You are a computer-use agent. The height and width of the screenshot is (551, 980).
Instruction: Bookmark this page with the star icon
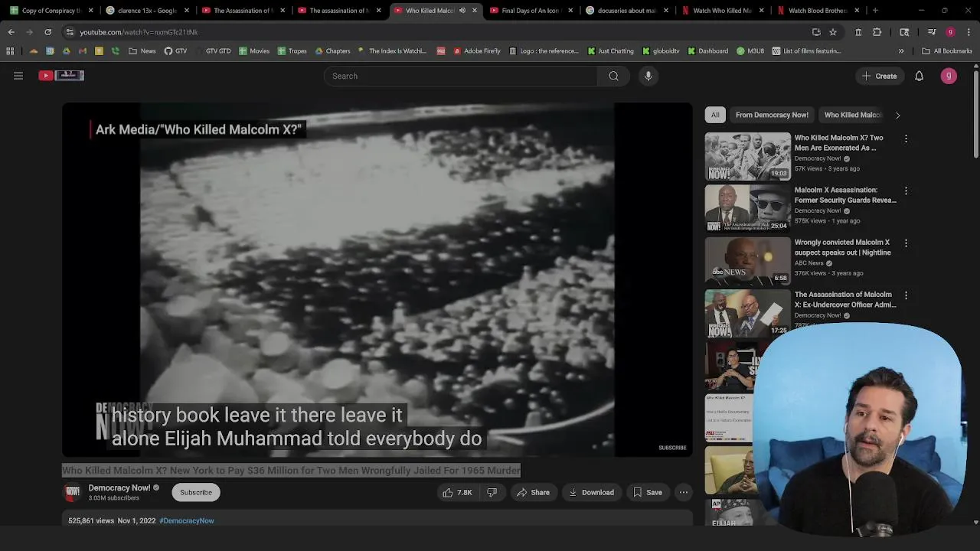point(833,32)
